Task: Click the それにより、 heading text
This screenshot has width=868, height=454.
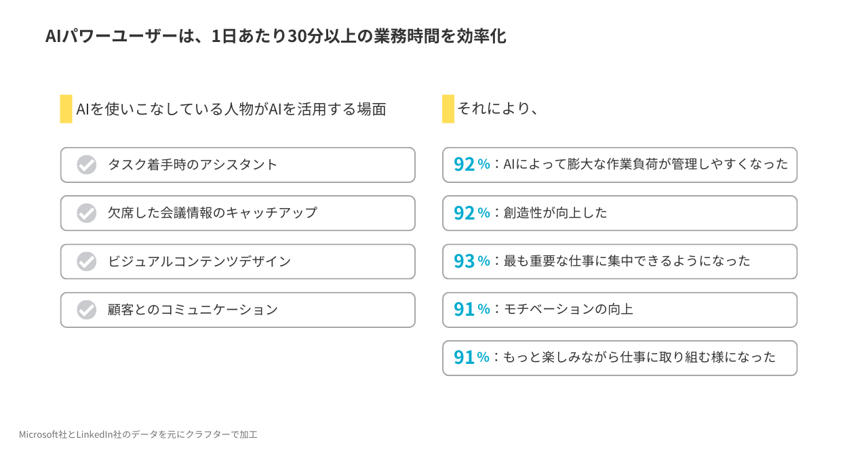Action: point(498,108)
